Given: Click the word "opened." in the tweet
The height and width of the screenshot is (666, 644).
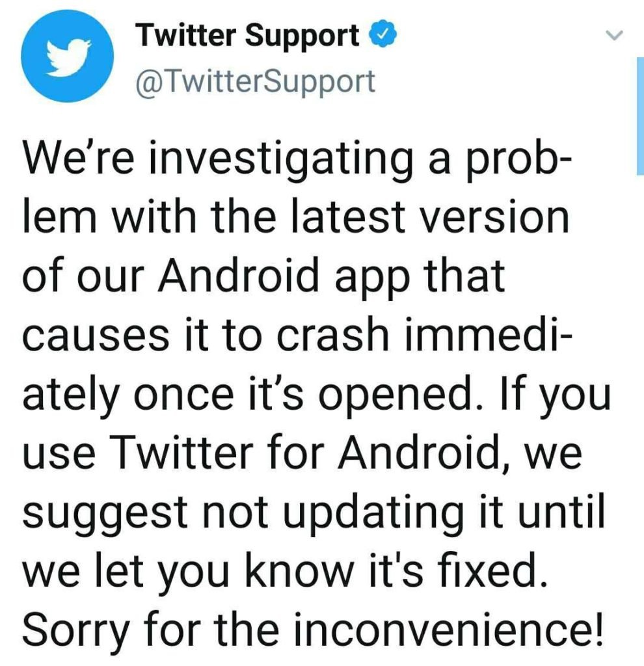Looking at the screenshot, I should coord(401,395).
